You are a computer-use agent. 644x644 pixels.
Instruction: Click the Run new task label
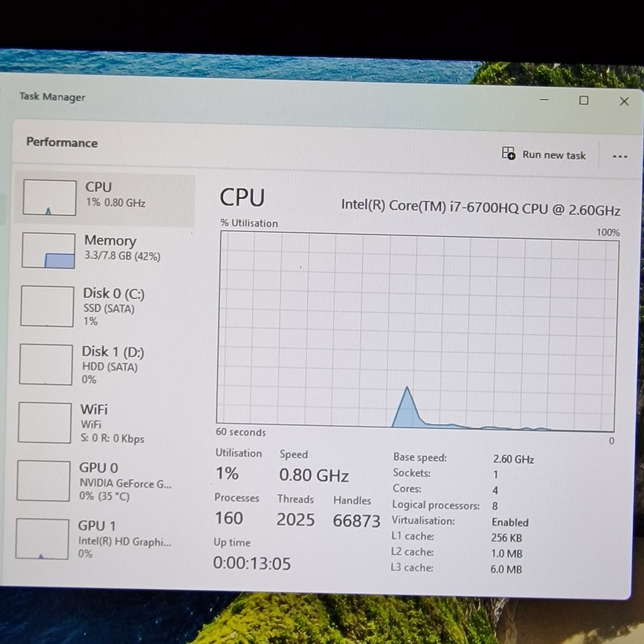pyautogui.click(x=554, y=155)
